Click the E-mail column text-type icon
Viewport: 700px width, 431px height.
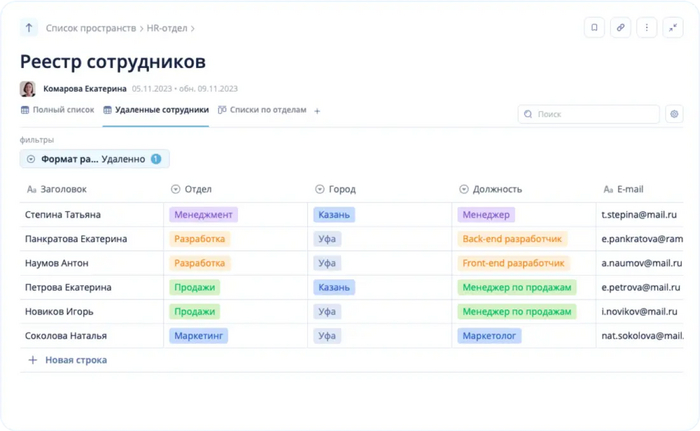(608, 189)
